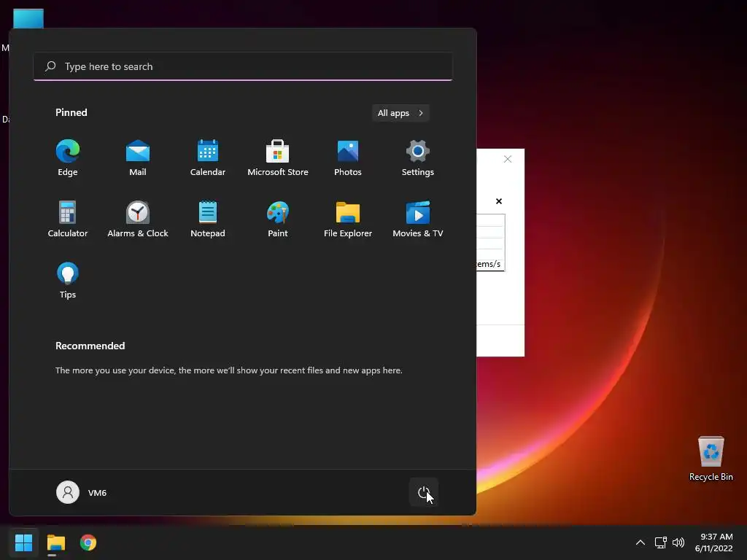
Task: Launch the Mail app
Action: (138, 158)
